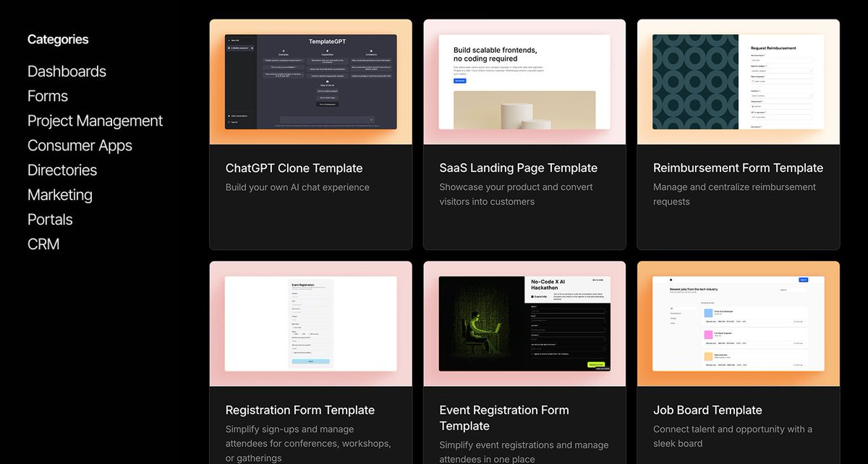Image resolution: width=868 pixels, height=464 pixels.
Task: Click the Reimbursement Form Template title
Action: (x=739, y=168)
